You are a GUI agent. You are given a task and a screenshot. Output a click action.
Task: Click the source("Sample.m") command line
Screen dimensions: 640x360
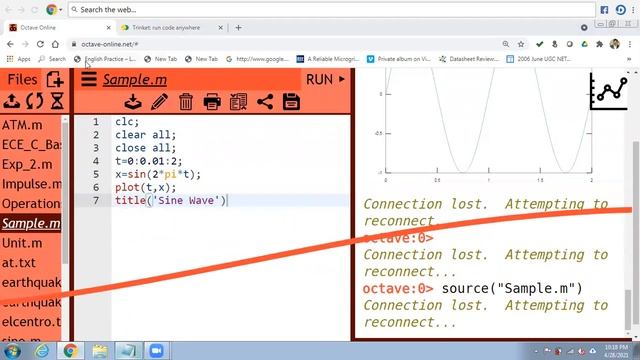pyautogui.click(x=512, y=289)
